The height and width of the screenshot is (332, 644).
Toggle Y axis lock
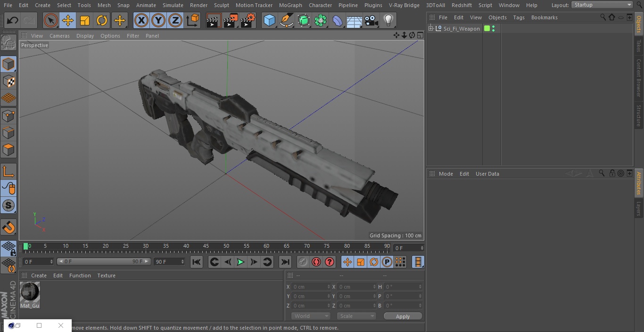click(158, 20)
